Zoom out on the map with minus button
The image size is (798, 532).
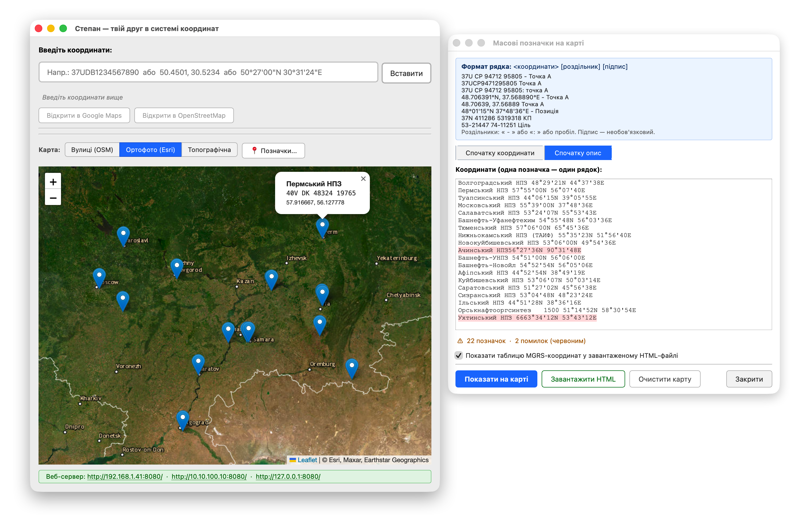click(x=53, y=198)
